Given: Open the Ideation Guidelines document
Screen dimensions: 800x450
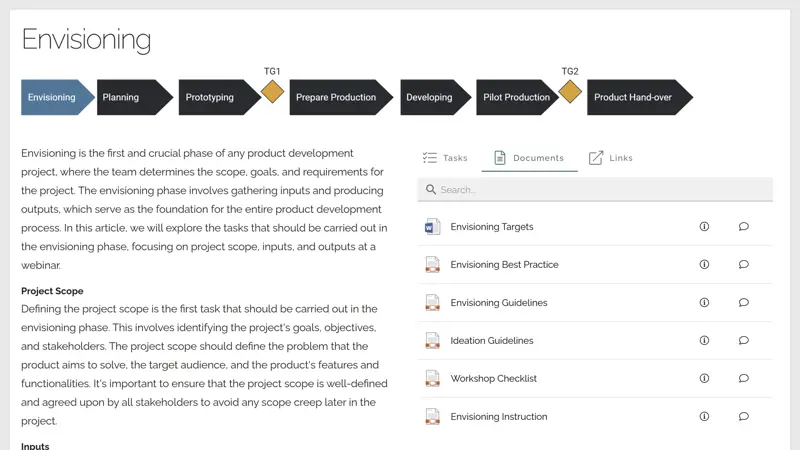Looking at the screenshot, I should [x=492, y=340].
